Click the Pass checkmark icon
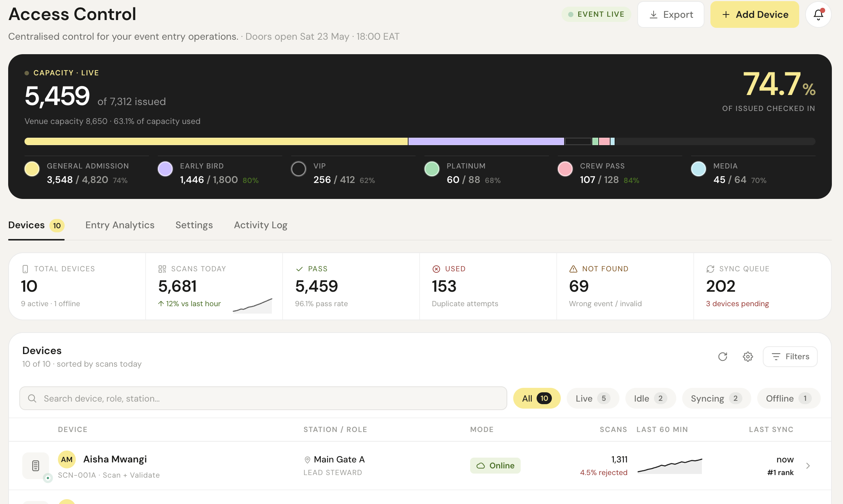The image size is (843, 504). [x=299, y=269]
